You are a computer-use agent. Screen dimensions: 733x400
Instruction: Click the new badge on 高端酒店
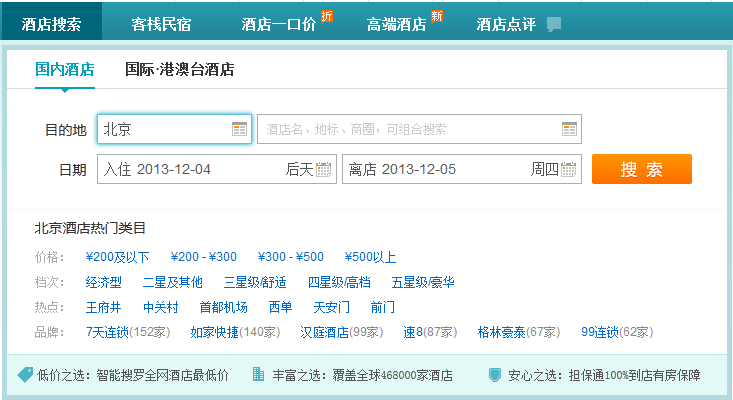(437, 16)
